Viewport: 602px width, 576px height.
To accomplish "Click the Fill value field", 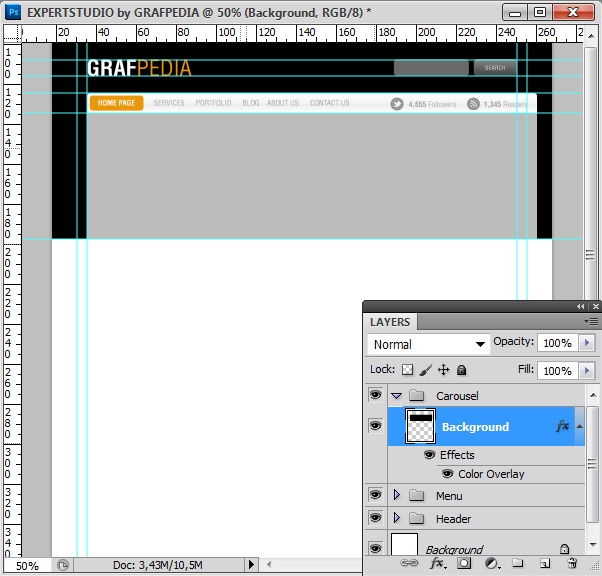I will pyautogui.click(x=557, y=371).
